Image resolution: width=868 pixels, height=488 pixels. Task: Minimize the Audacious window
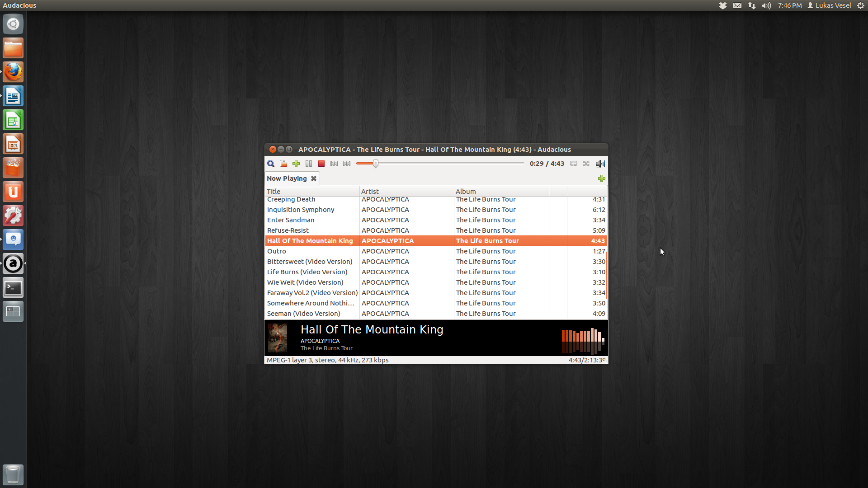coord(281,149)
